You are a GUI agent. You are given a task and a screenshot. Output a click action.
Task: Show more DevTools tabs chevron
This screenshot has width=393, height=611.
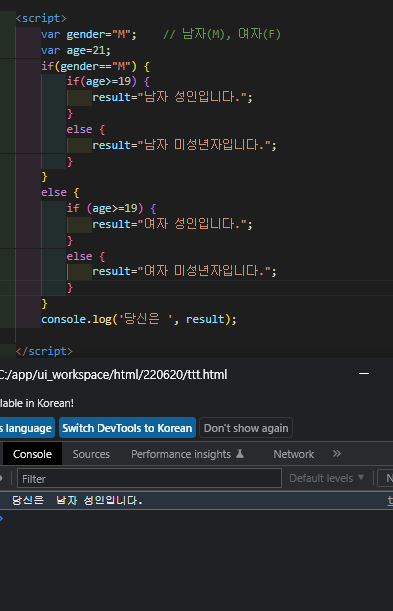pos(337,454)
